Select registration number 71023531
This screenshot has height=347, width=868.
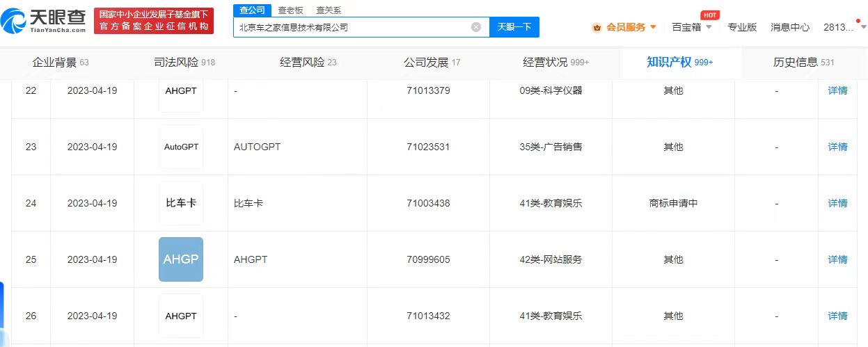(428, 147)
